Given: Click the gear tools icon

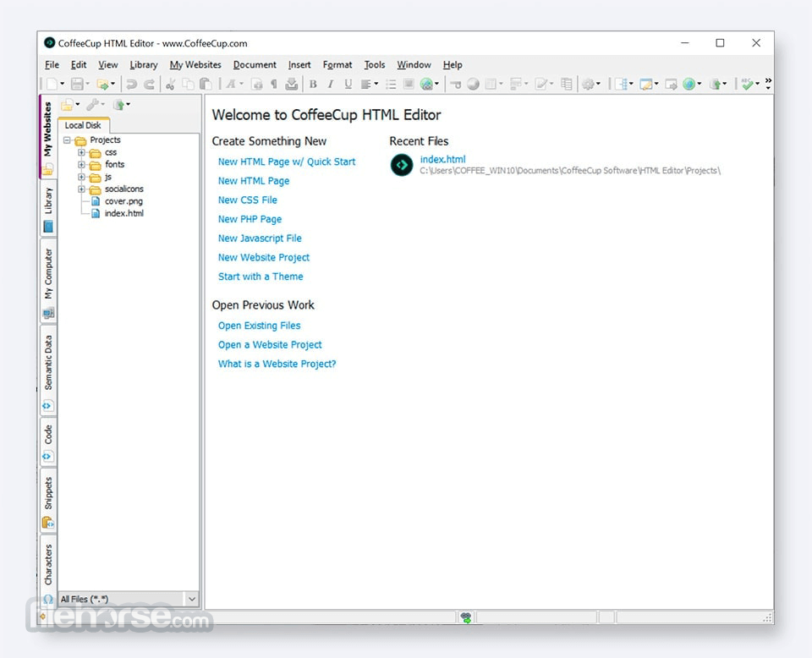Looking at the screenshot, I should tap(588, 84).
